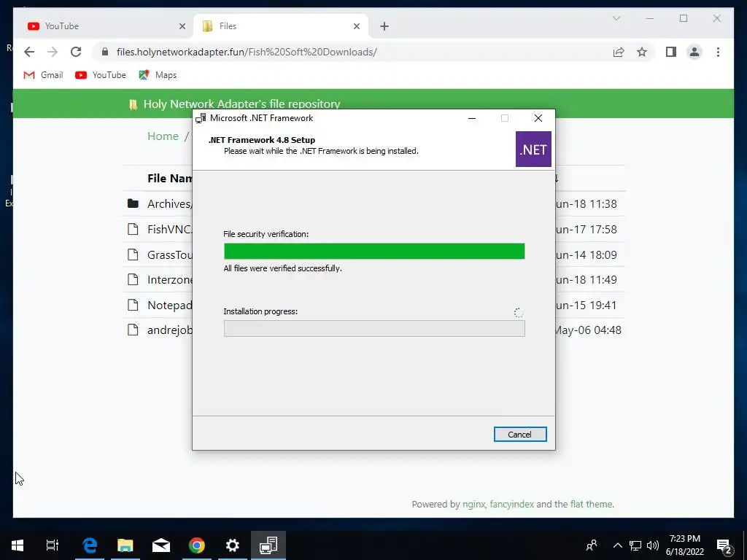
Task: Open Mail app from taskbar
Action: pyautogui.click(x=161, y=545)
